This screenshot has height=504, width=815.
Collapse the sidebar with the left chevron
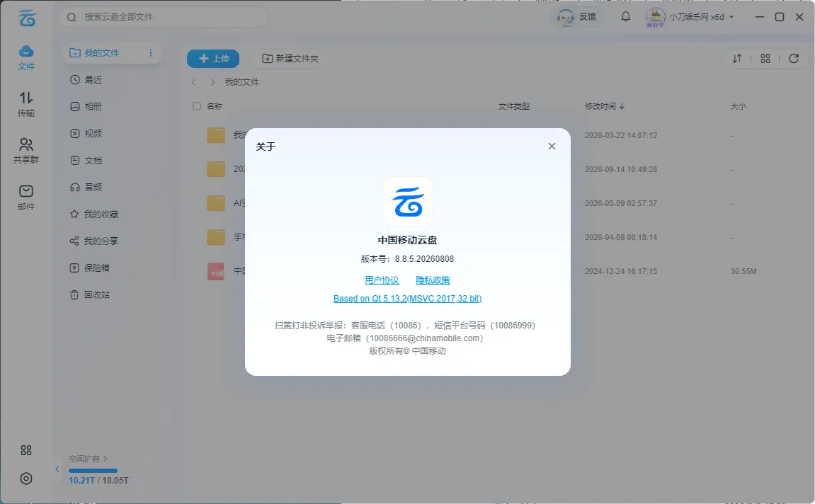pos(57,470)
